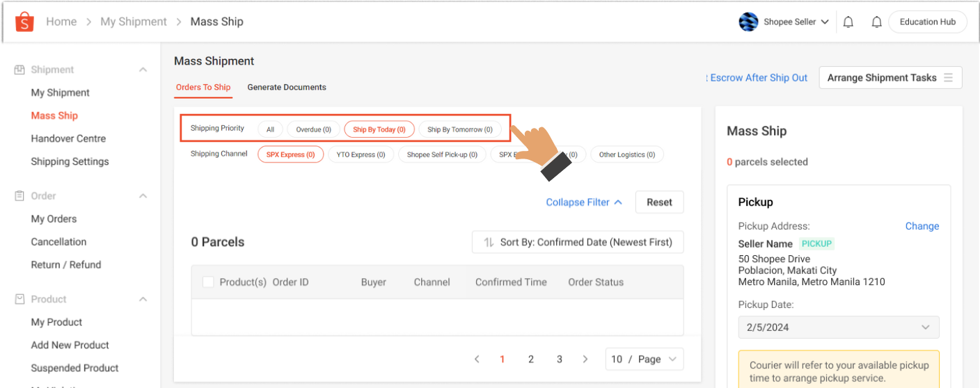Select YTO Express (0) shipping channel
Screen dimensions: 980x388
coord(361,154)
